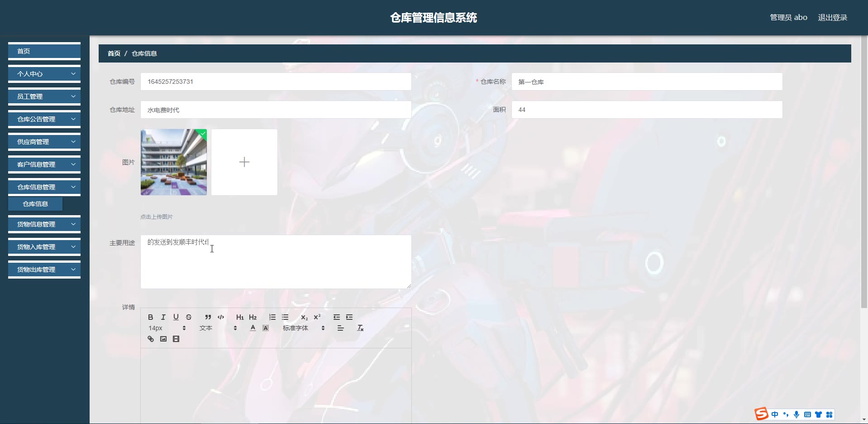This screenshot has height=424, width=868.
Task: Log out with 退出登录
Action: click(832, 18)
